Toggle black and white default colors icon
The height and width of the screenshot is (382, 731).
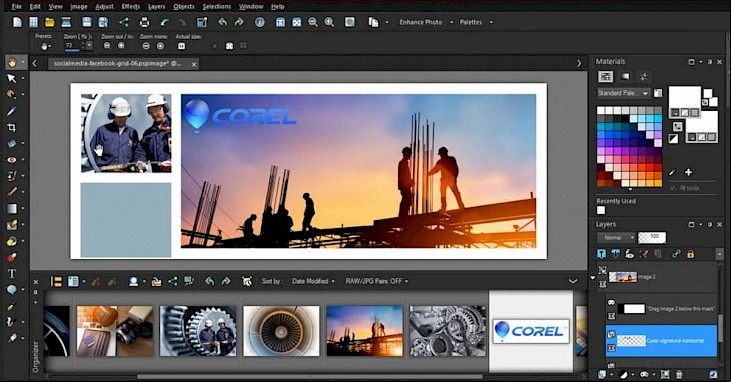click(673, 138)
